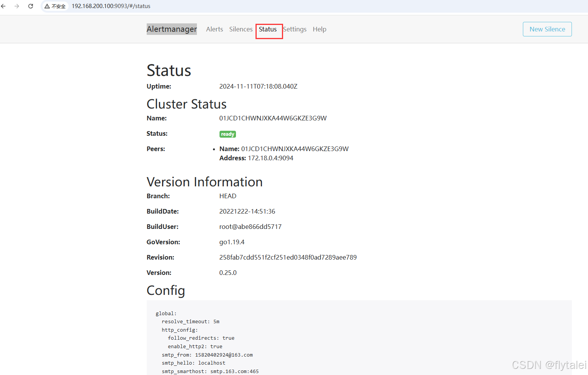588x375 pixels.
Task: Open the Settings tab
Action: 295,29
